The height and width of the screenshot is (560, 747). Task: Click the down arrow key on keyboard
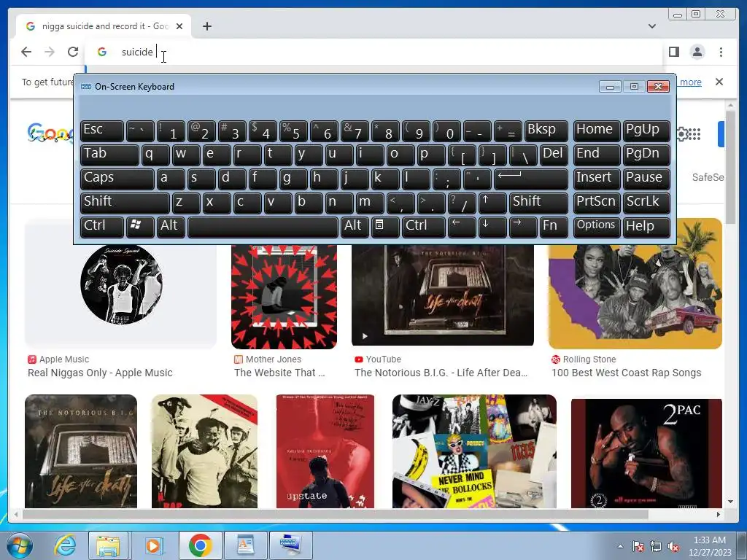492,227
